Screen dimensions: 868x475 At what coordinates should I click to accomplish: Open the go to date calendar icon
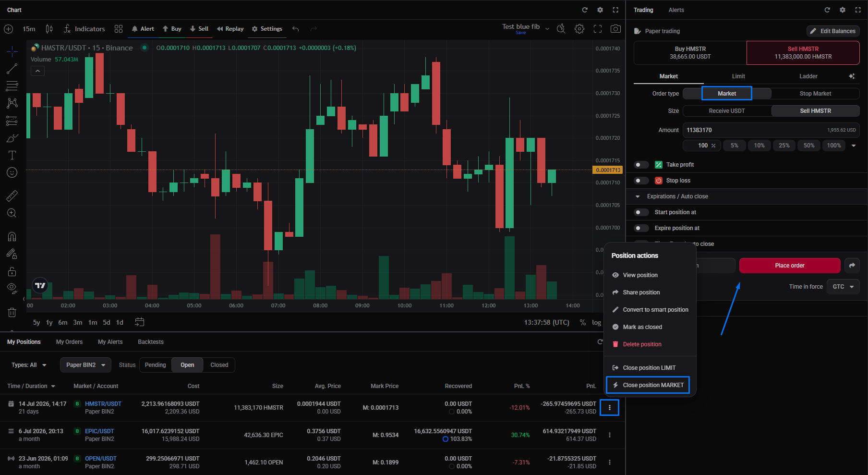pos(140,322)
